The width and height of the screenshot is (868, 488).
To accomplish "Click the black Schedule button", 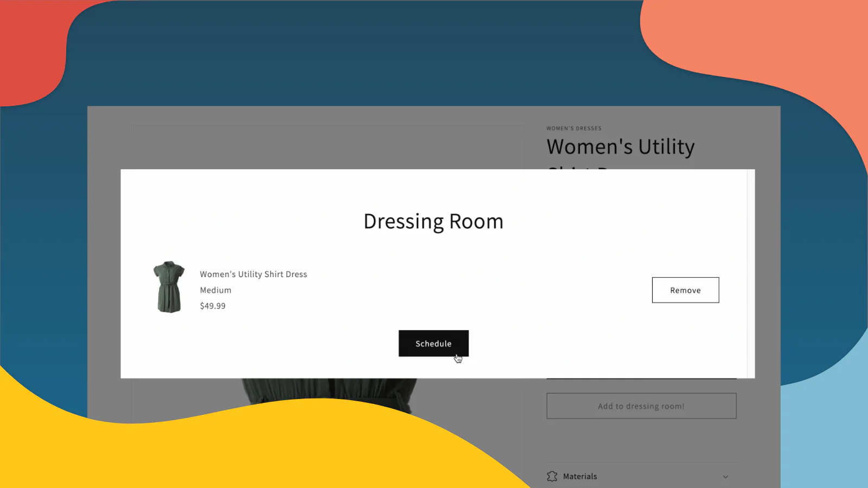I will click(433, 343).
